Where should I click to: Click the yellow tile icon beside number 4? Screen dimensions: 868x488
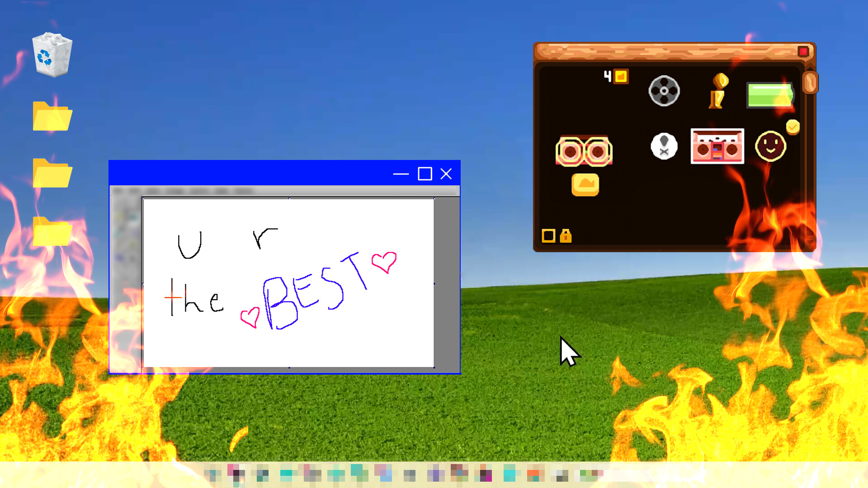621,76
